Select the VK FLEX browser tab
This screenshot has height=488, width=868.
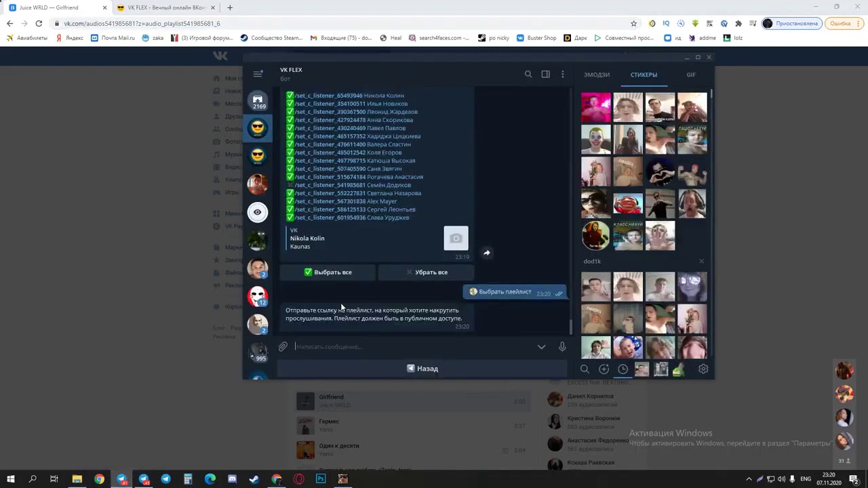[166, 7]
